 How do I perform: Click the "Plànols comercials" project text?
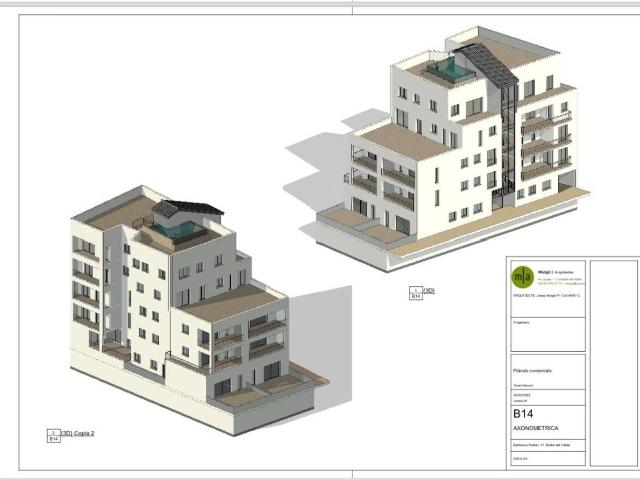(x=532, y=371)
